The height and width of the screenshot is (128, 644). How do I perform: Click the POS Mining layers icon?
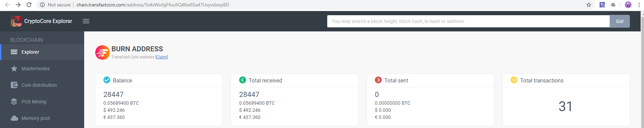click(x=14, y=102)
